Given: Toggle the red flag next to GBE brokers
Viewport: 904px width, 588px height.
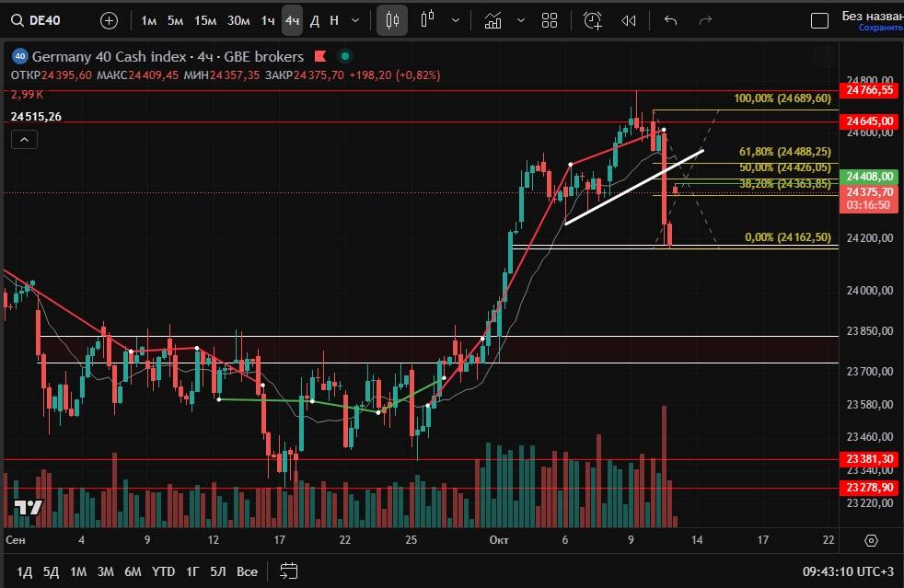Looking at the screenshot, I should coord(321,56).
